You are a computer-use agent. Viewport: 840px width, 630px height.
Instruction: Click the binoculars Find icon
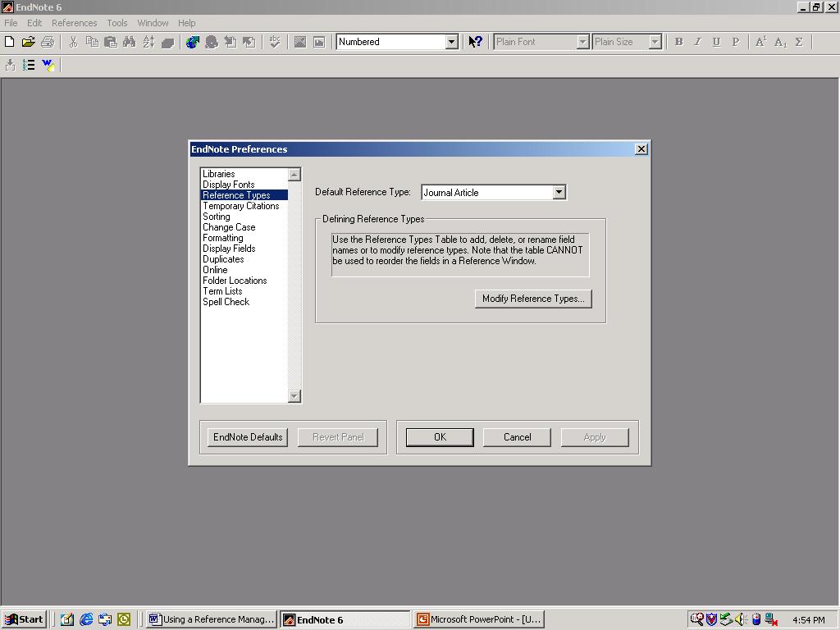(129, 42)
